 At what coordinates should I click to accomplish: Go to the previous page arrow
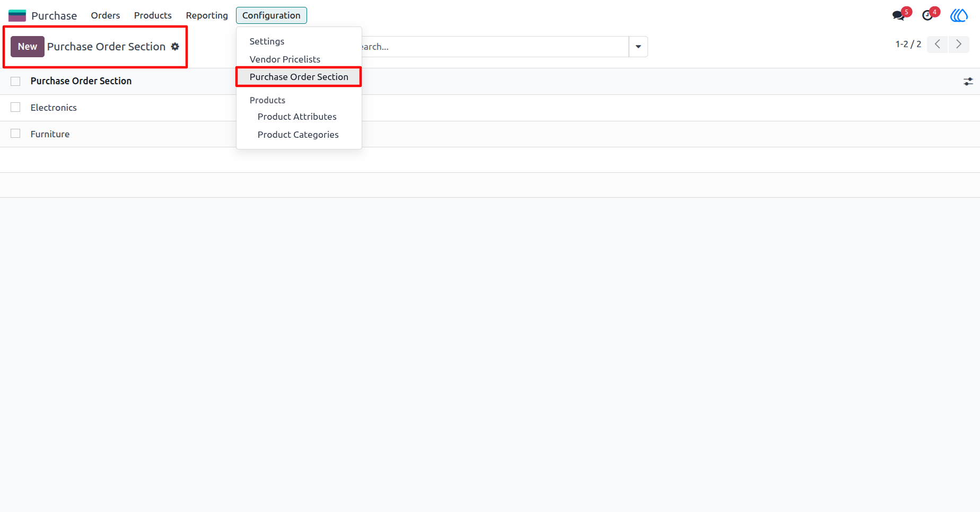938,44
